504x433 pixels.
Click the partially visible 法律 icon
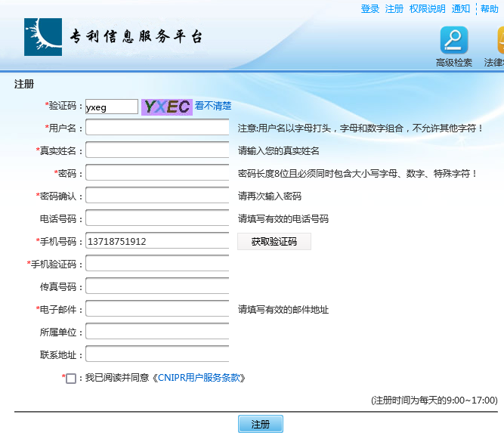499,40
